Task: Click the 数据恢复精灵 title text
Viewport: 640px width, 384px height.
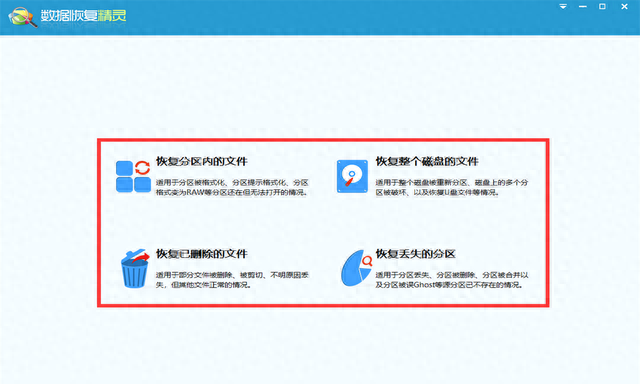Action: 83,16
